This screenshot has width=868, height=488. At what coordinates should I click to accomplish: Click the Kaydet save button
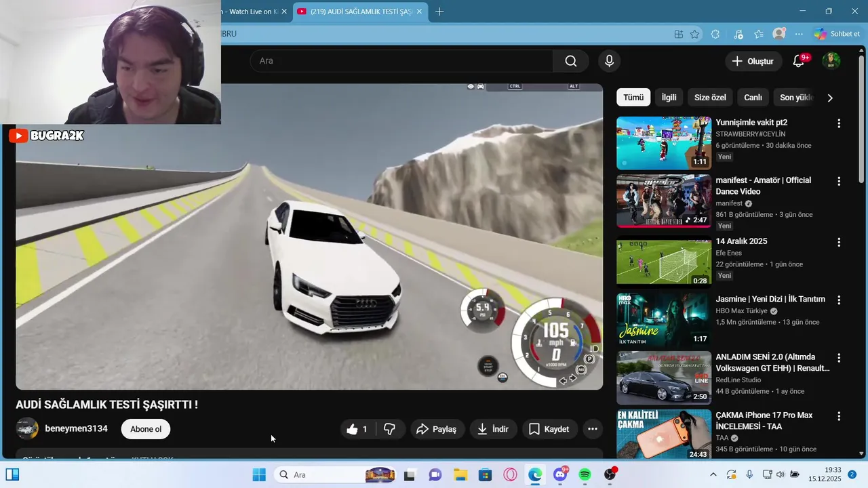[549, 429]
